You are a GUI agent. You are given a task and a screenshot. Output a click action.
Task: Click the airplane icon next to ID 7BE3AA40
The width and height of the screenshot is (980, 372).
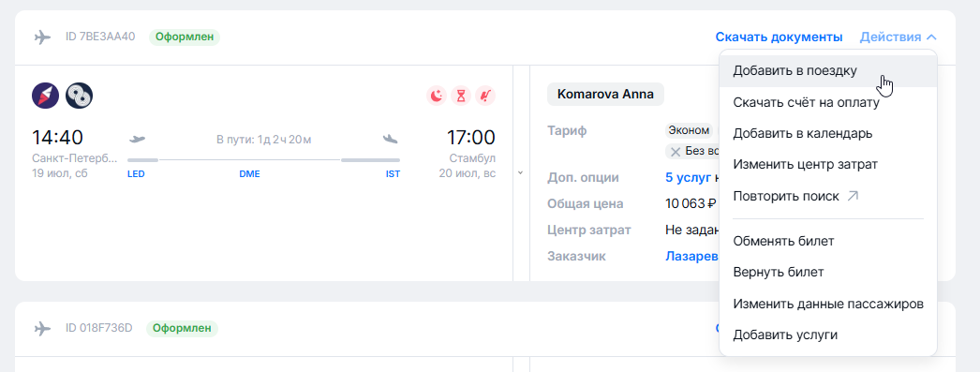(x=42, y=37)
